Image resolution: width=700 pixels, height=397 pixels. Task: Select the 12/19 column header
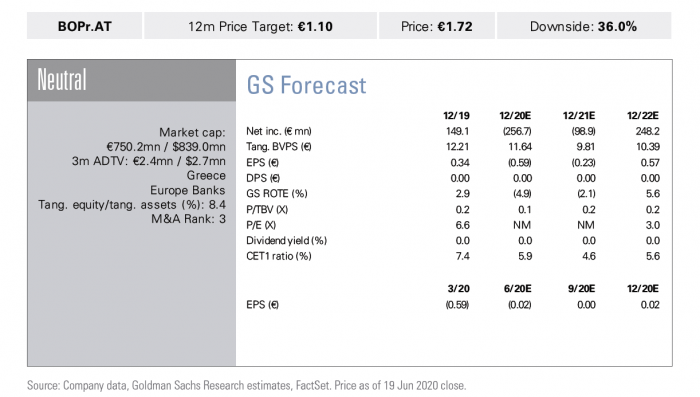point(456,116)
